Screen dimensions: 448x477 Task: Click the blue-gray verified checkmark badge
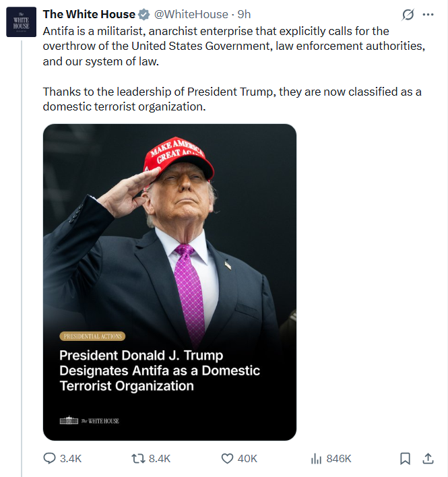[144, 15]
